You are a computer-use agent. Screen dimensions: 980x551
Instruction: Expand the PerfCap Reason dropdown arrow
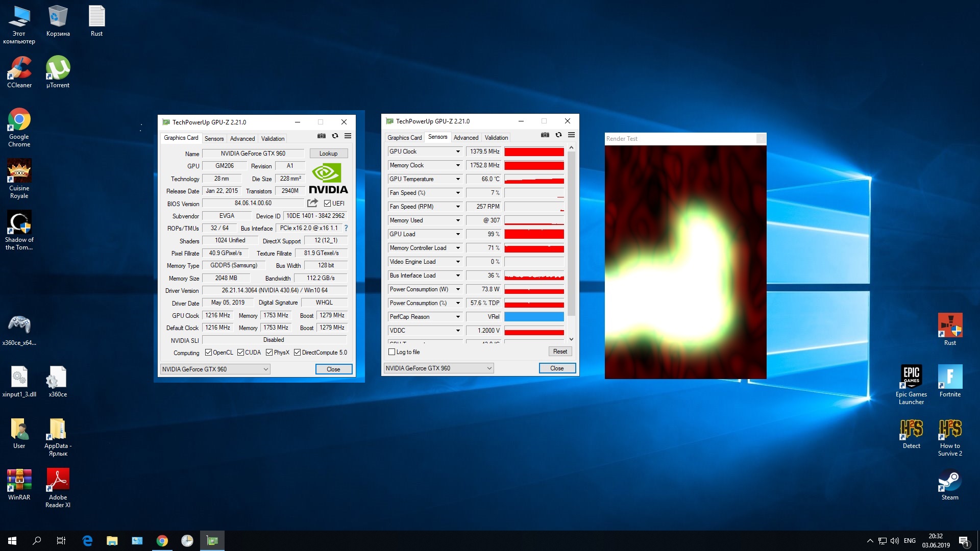click(458, 317)
